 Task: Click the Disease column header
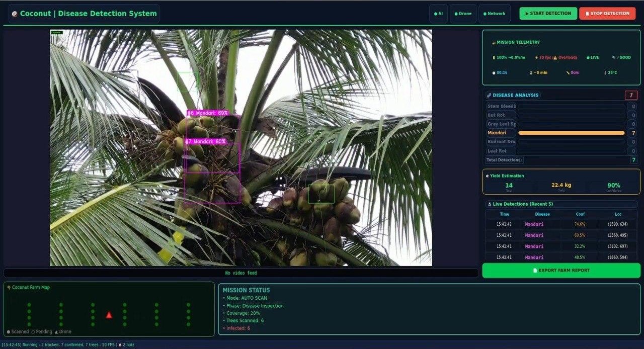click(x=542, y=214)
